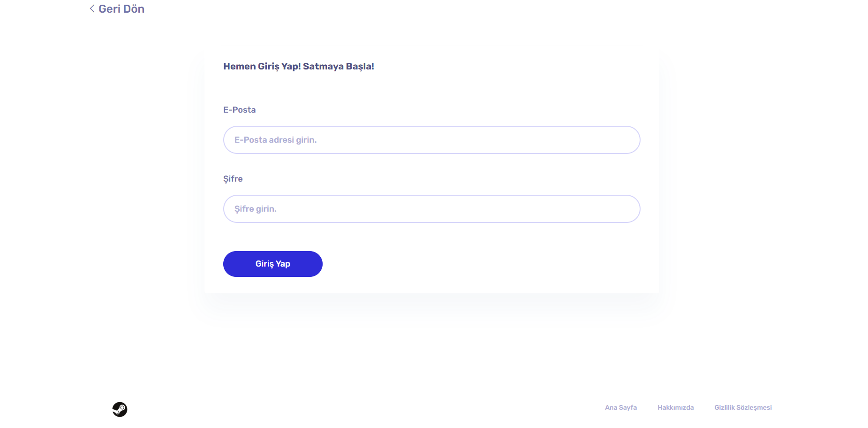Screen dimensions: 868x428
Task: Click the Hemen Giriş Yap heading text
Action: point(299,66)
